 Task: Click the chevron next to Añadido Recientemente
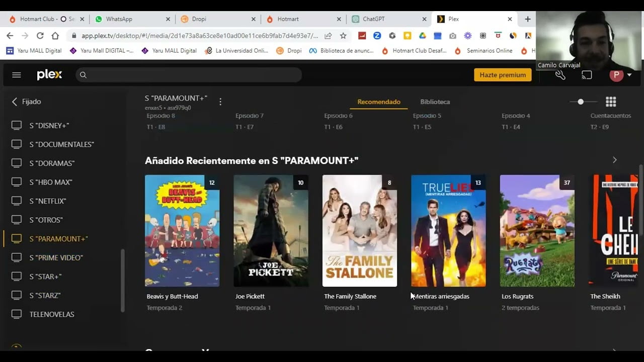(615, 159)
